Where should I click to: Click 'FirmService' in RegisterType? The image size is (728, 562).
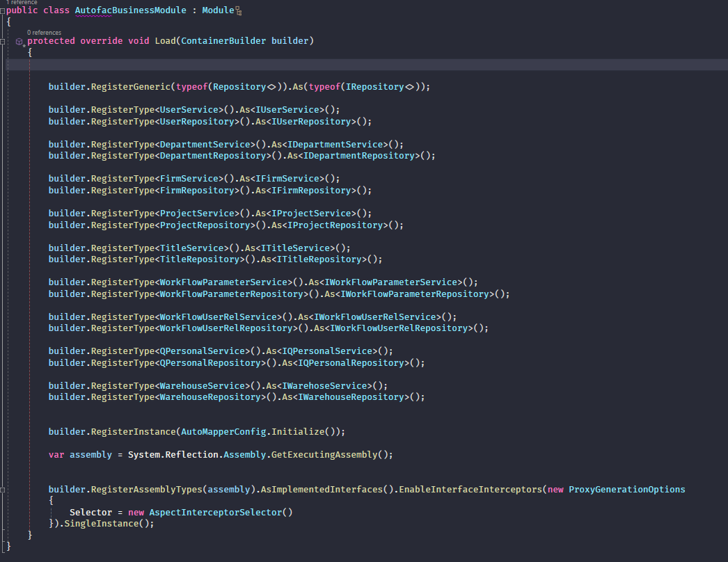click(x=189, y=179)
